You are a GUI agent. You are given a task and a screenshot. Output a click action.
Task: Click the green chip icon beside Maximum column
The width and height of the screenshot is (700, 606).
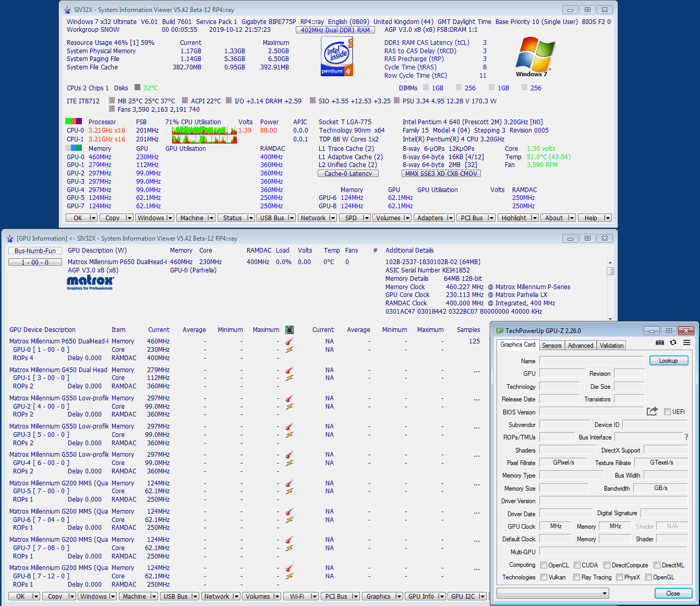click(x=289, y=330)
